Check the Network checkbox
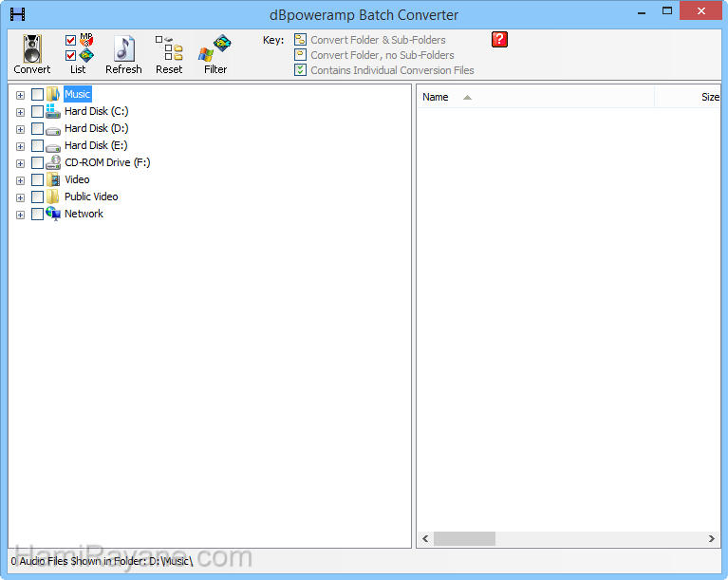Viewport: 728px width, 580px height. (37, 215)
